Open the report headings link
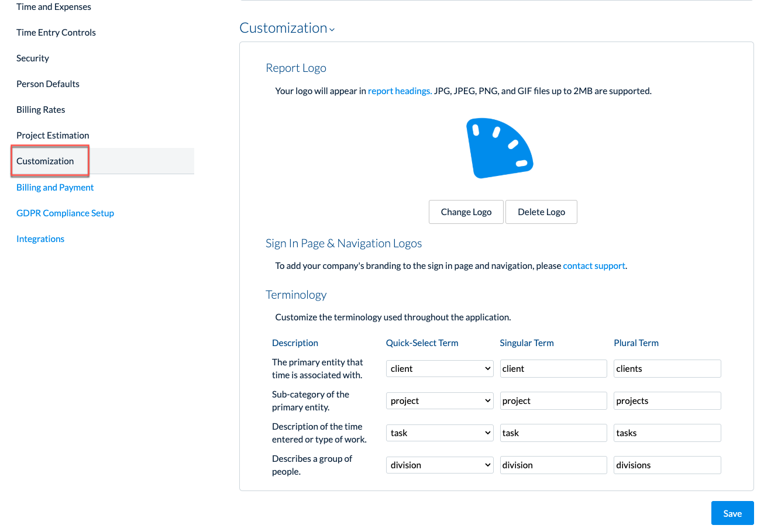The width and height of the screenshot is (764, 532). click(x=399, y=91)
